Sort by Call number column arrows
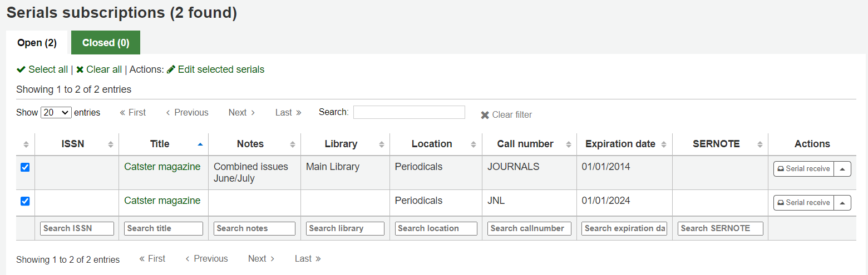 pyautogui.click(x=568, y=144)
